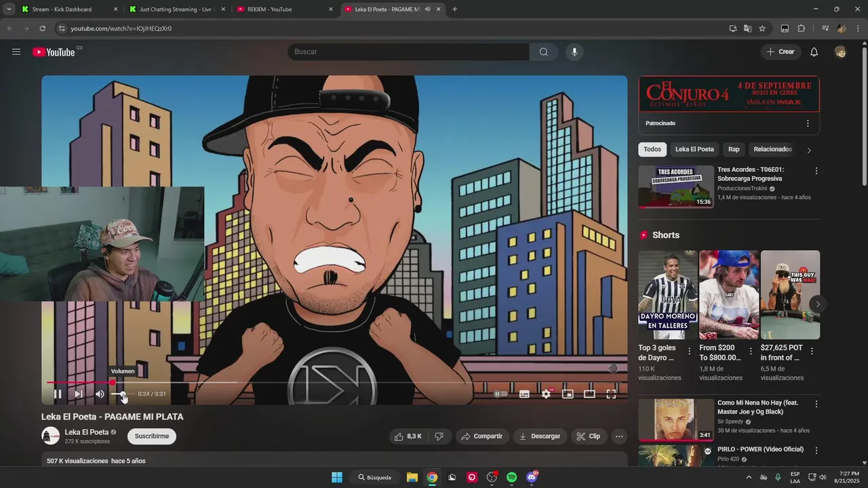This screenshot has height=488, width=868.
Task: Toggle autoplay switch in player
Action: click(x=500, y=394)
